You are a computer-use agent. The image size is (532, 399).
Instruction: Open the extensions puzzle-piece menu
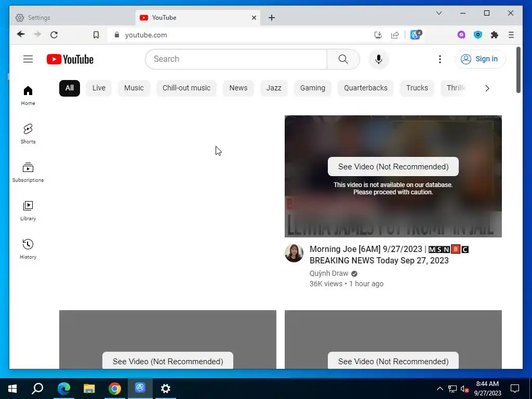[x=495, y=35]
